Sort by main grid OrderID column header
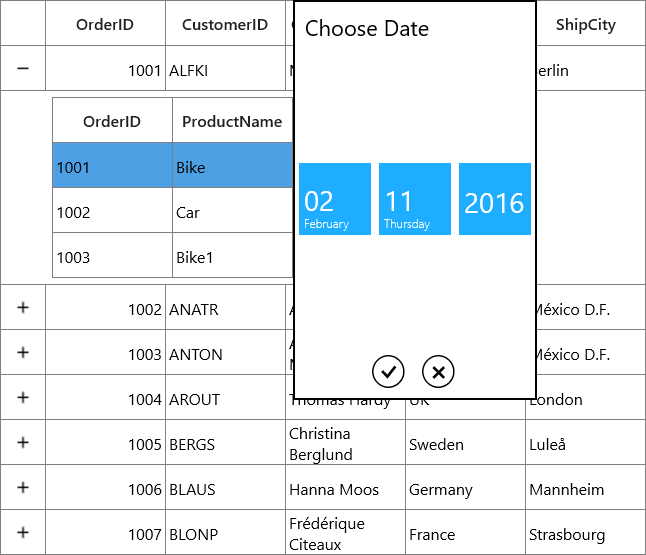This screenshot has width=646, height=555. (105, 23)
